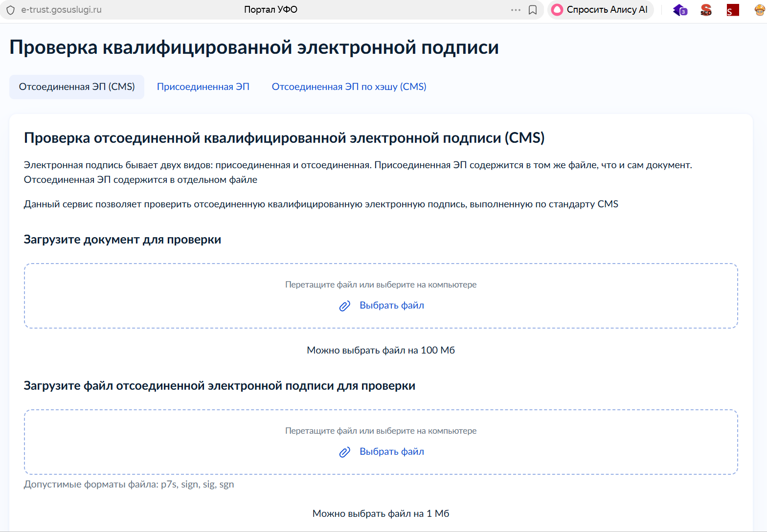This screenshot has width=767, height=532.
Task: Click paragraph starting Электронная подпись бывает двух видов
Action: (x=358, y=172)
